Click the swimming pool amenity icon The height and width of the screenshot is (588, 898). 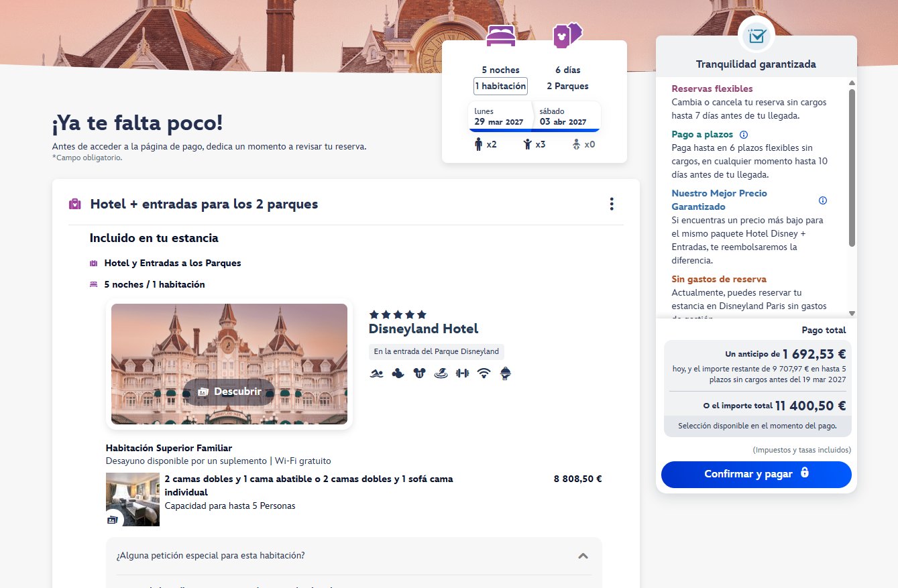tap(376, 373)
